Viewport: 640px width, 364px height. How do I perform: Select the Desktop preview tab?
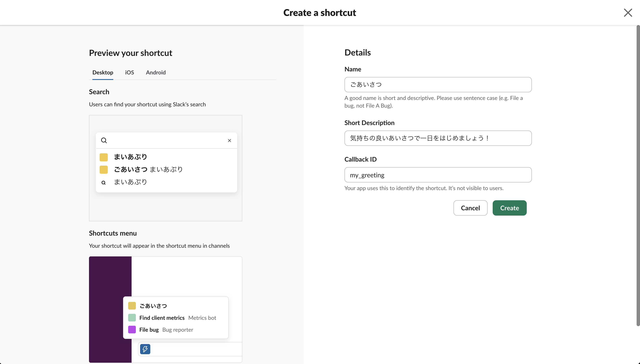(103, 73)
